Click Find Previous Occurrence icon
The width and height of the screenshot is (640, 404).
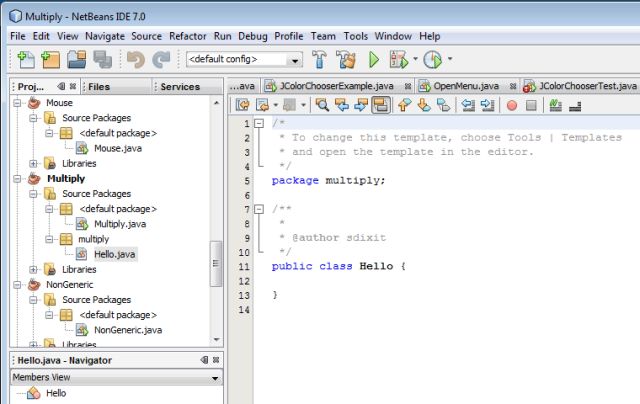point(342,105)
